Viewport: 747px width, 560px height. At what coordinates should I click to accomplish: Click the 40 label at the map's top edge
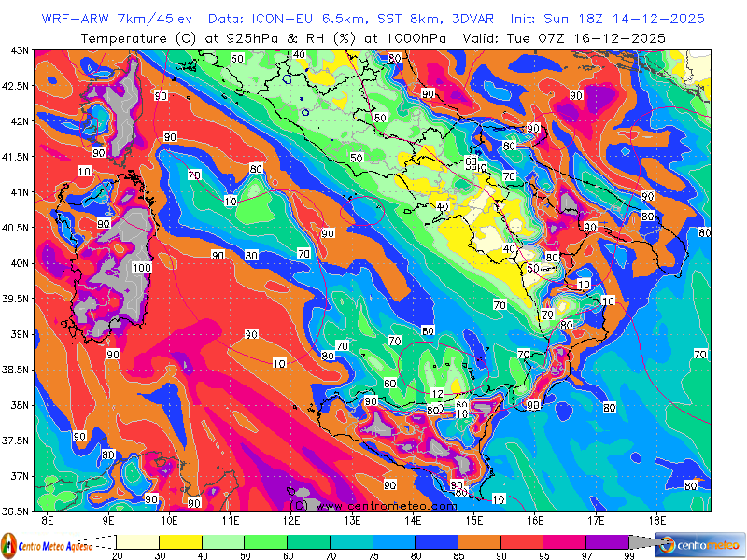[x=299, y=55]
